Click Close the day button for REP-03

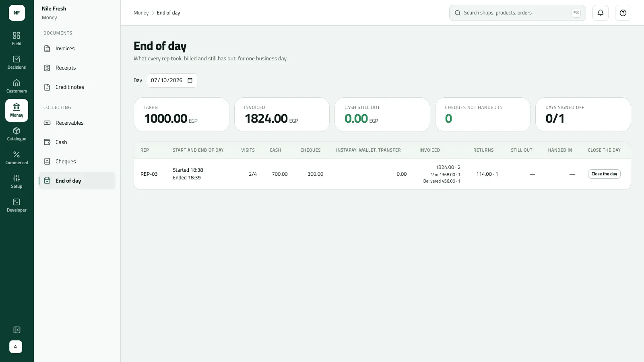tap(604, 174)
